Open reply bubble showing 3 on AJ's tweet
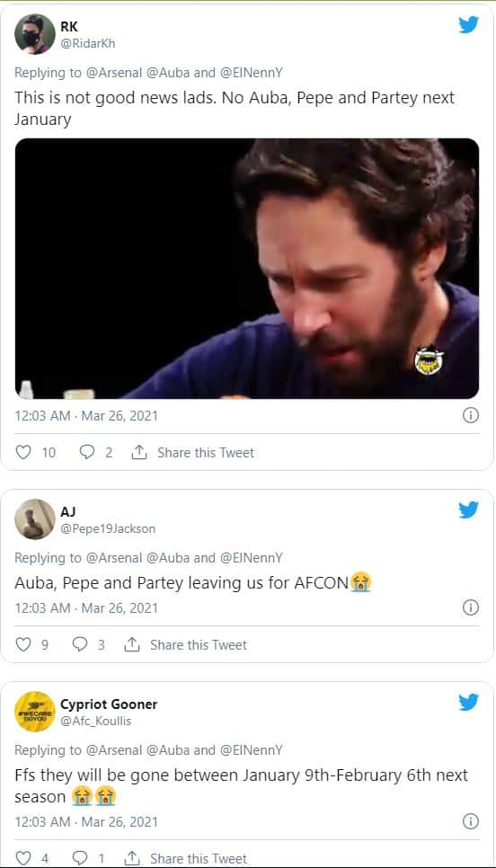Screen dimensions: 496x868 pyautogui.click(x=80, y=644)
